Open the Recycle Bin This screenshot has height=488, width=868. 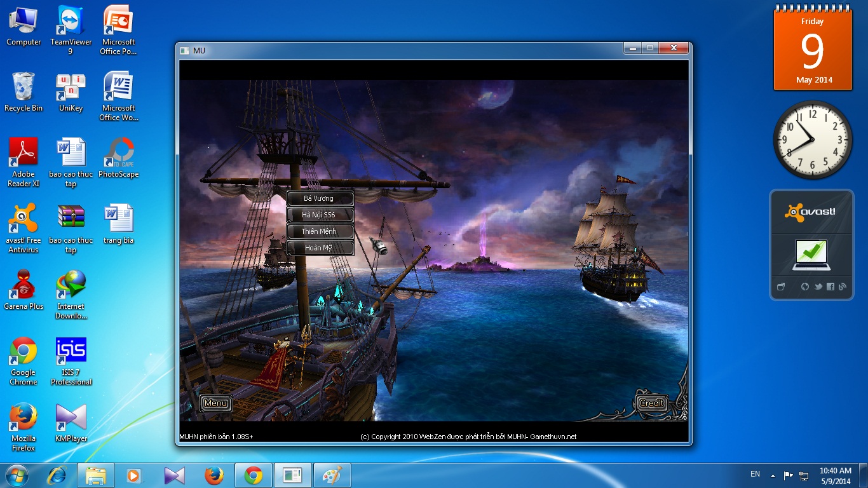[24, 92]
